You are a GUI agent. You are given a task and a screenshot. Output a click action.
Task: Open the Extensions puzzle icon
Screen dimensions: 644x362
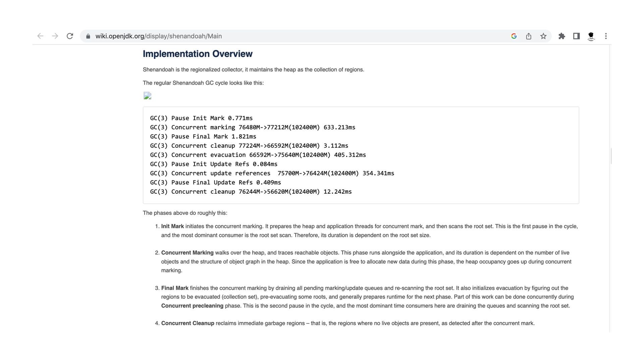562,36
